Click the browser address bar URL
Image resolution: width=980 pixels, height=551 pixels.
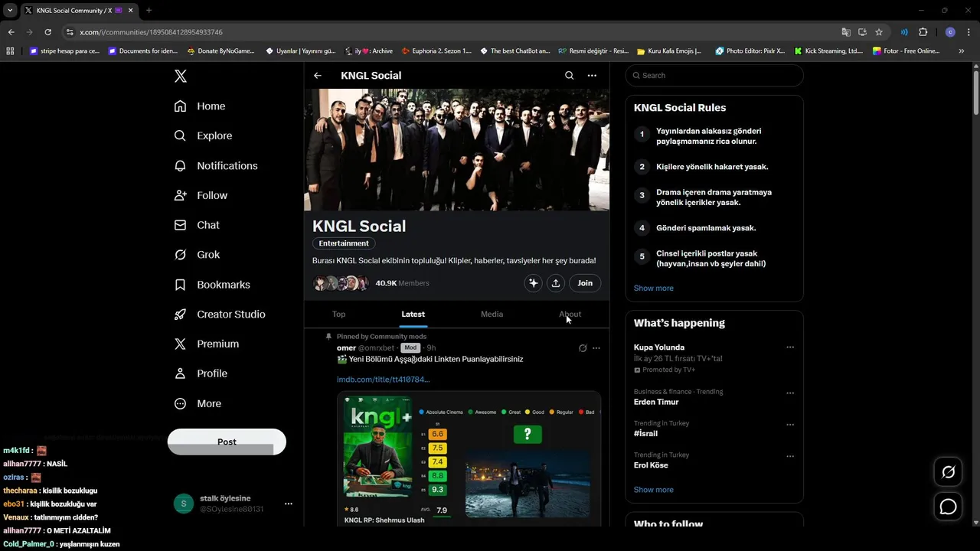pos(151,32)
